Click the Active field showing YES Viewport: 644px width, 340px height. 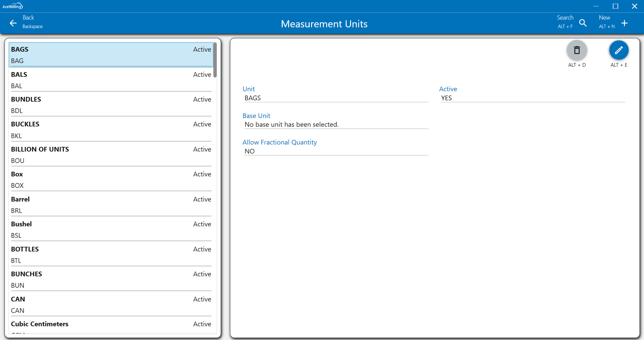532,98
